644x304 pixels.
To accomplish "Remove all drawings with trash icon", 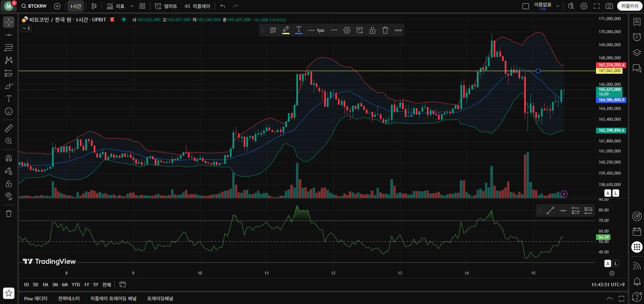I will [x=9, y=214].
